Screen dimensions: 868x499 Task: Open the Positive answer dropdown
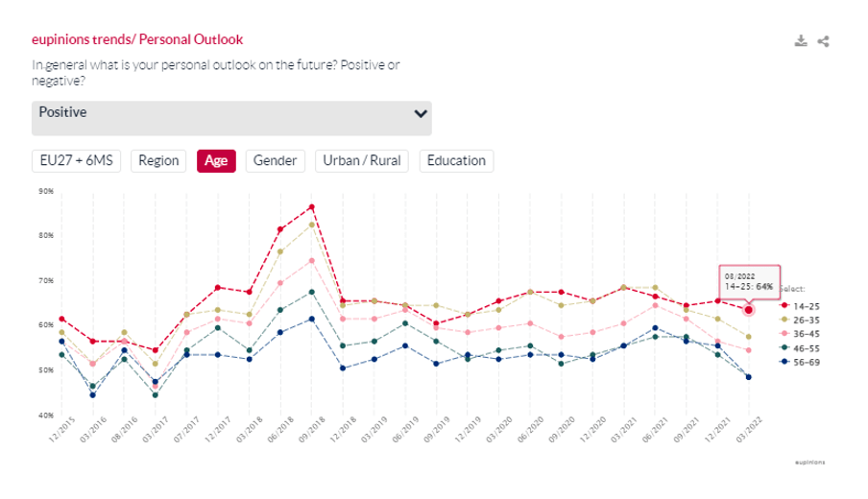point(231,118)
